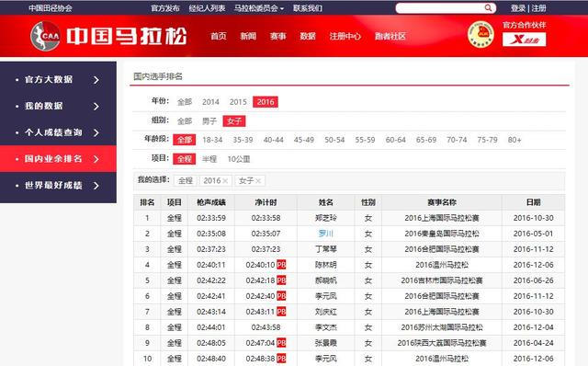Click 世界最好成绩 sidebar item
The width and height of the screenshot is (588, 366).
[x=58, y=186]
